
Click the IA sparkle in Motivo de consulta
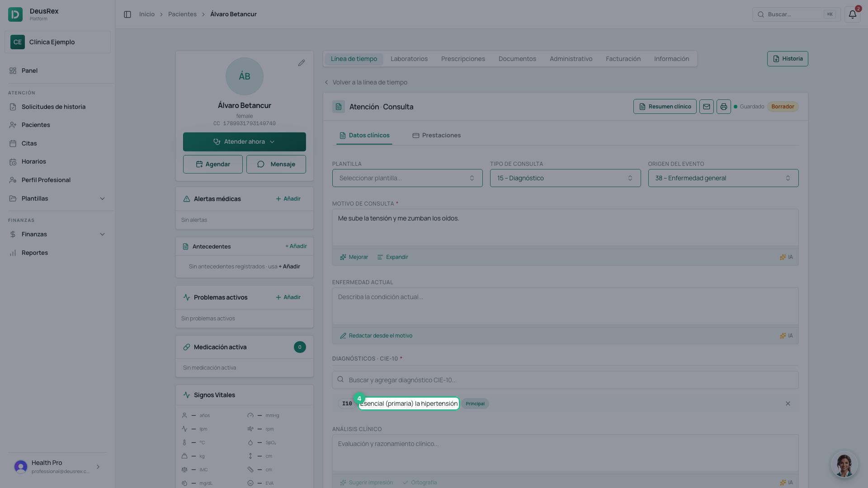(786, 257)
